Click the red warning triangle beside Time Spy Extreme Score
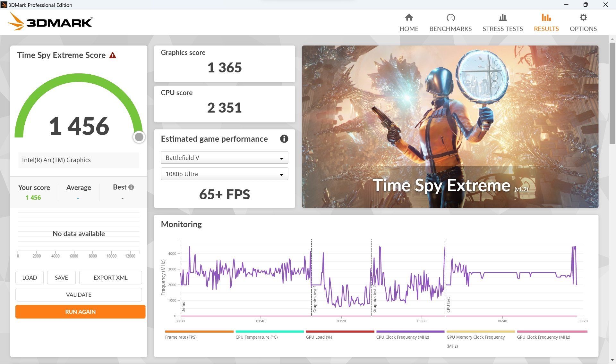This screenshot has width=616, height=364. point(113,55)
